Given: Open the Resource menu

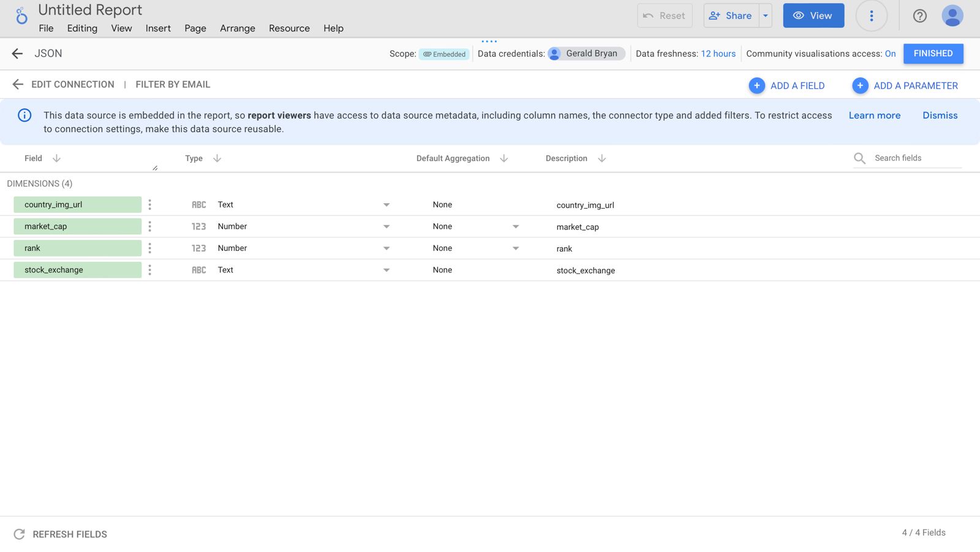Looking at the screenshot, I should coord(289,28).
